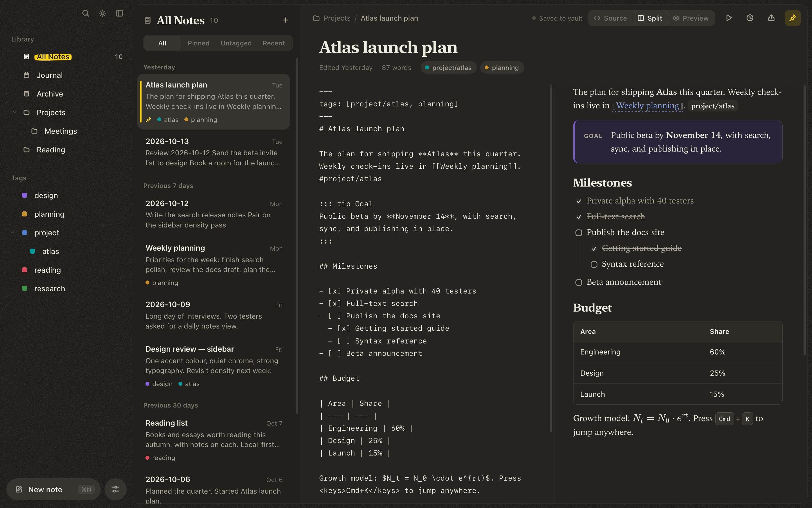This screenshot has width=812, height=508.
Task: Create a New note
Action: tap(54, 489)
